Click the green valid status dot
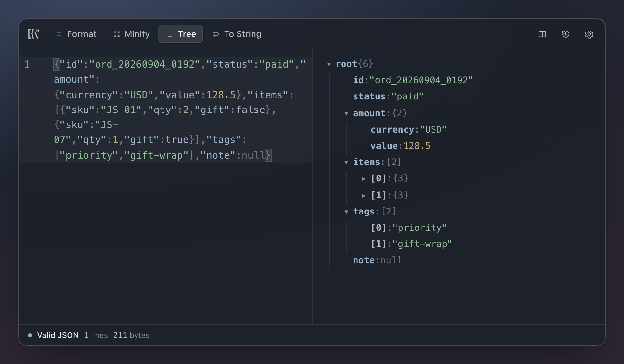Viewport: 624px width, 364px height. point(30,335)
